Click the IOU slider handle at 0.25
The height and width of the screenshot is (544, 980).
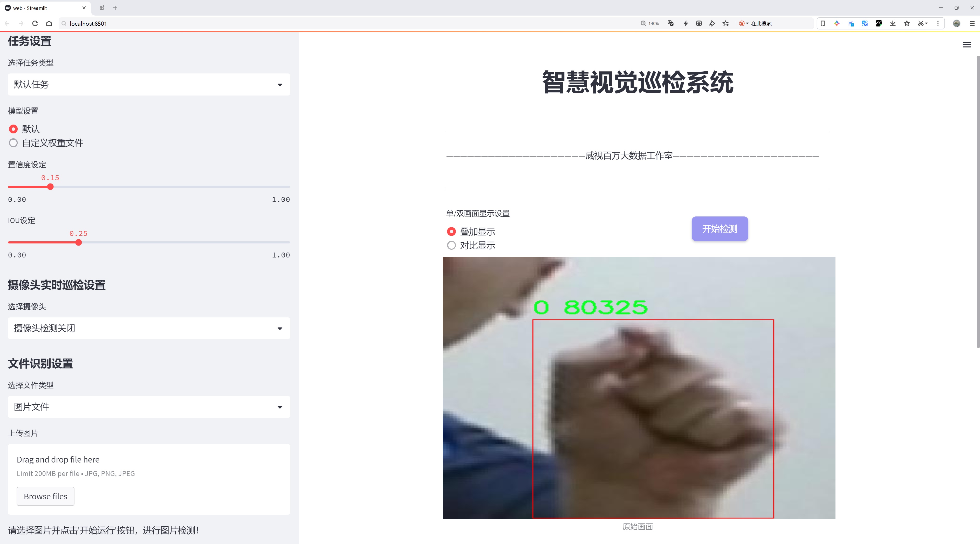click(x=78, y=242)
